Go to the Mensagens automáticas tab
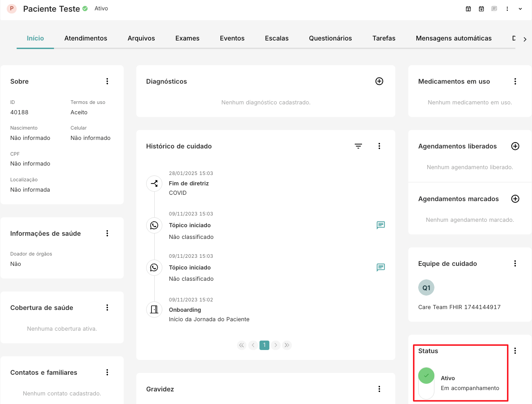Viewport: 532px width, 404px height. [453, 38]
